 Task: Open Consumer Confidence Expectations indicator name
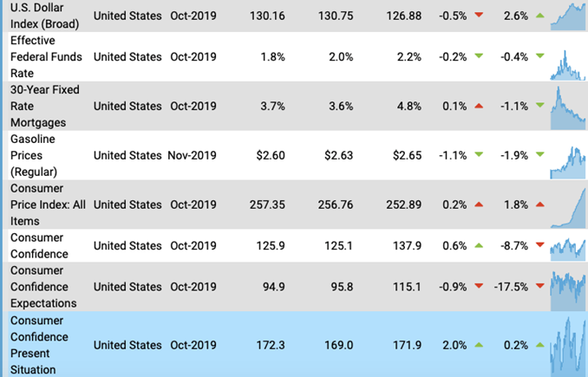coord(43,287)
